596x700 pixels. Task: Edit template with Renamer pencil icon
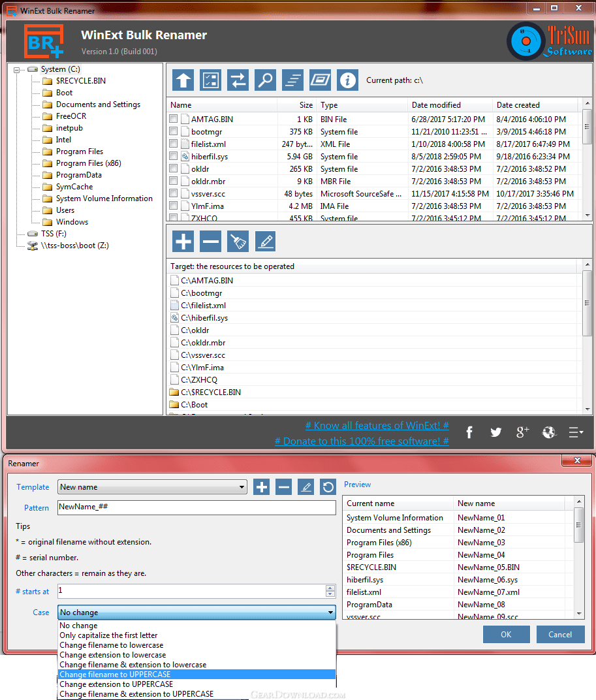tap(306, 486)
